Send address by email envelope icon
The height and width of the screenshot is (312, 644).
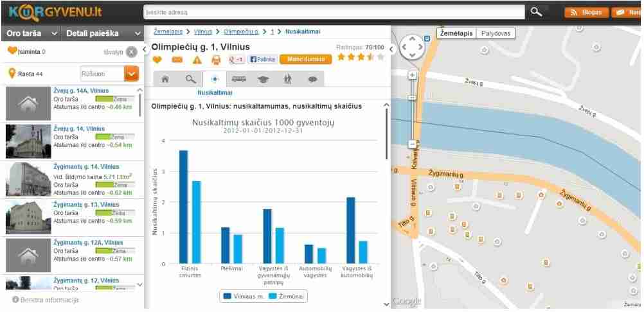[177, 60]
